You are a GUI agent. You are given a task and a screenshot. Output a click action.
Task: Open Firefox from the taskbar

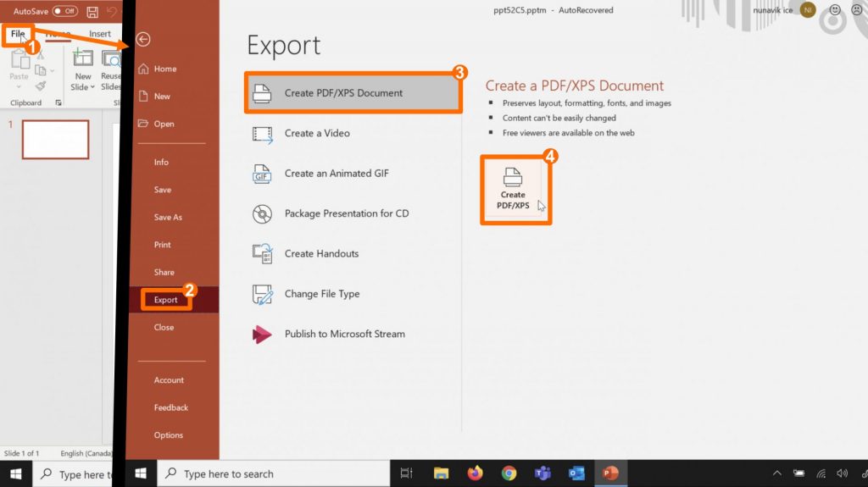[474, 473]
